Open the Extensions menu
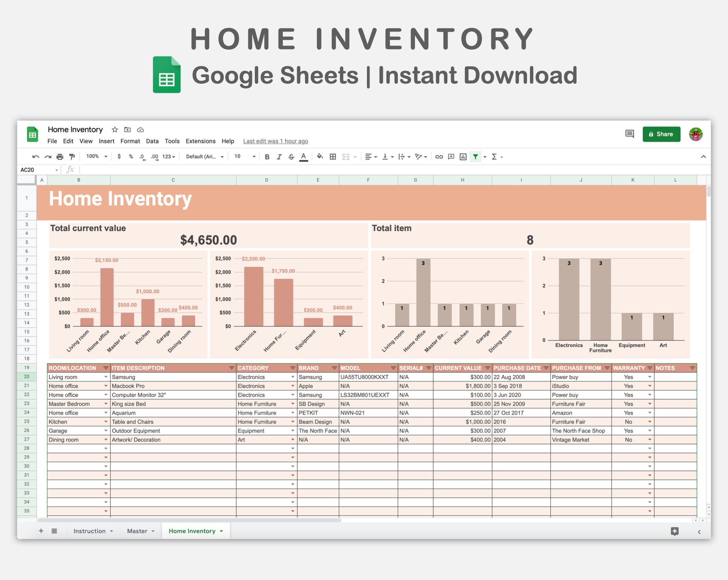The height and width of the screenshot is (580, 728). (201, 141)
